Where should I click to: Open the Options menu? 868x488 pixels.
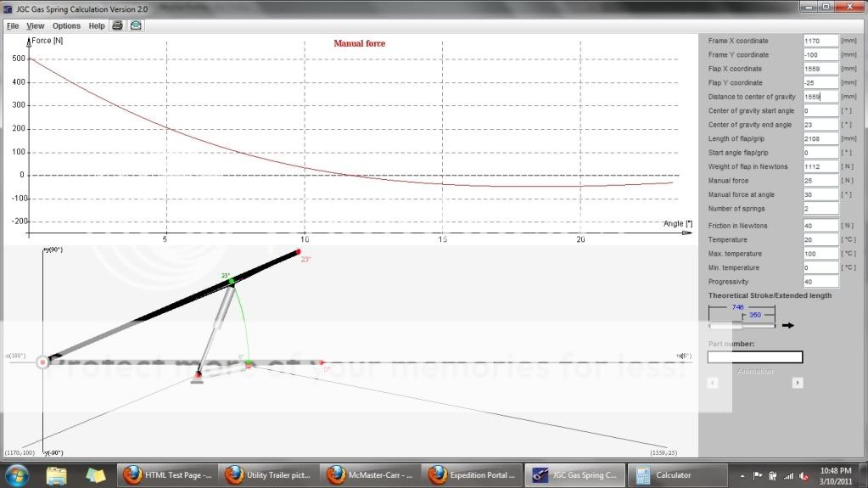66,25
